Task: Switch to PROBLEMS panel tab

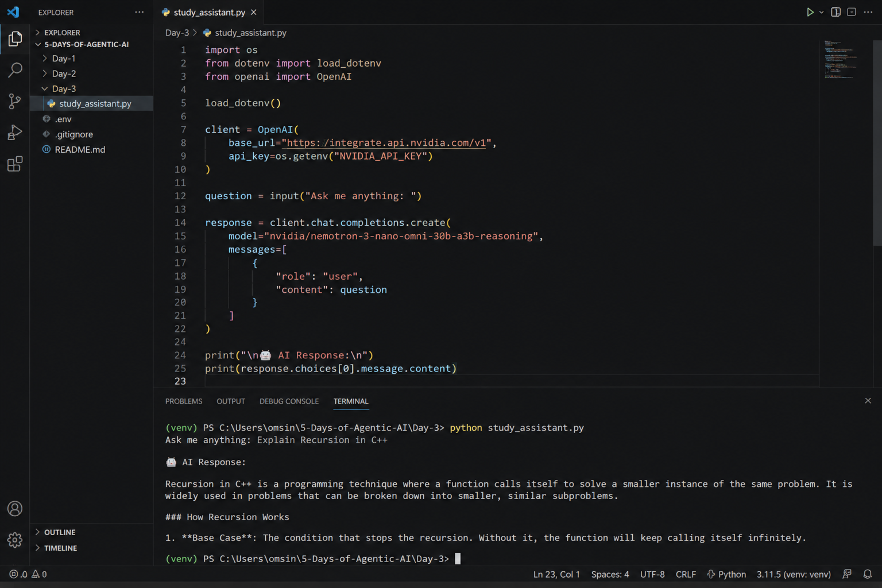Action: [184, 401]
